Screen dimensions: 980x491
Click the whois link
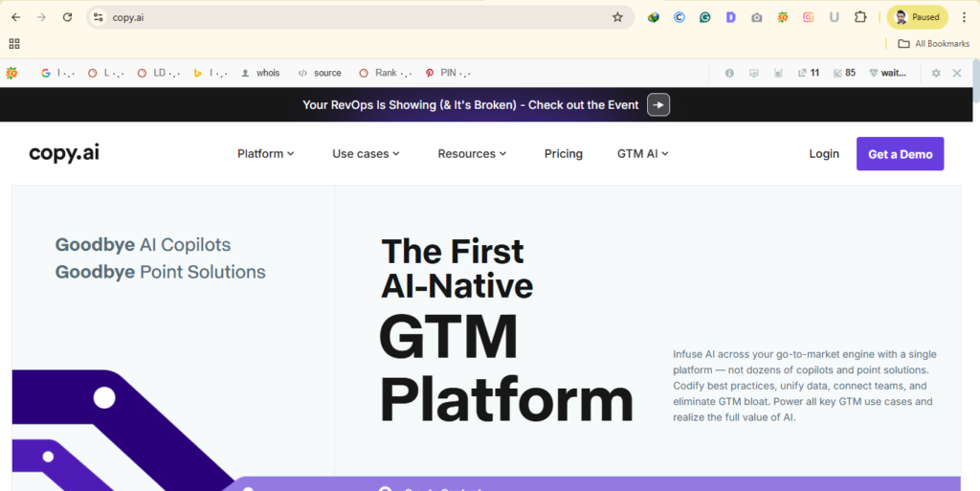tap(260, 73)
